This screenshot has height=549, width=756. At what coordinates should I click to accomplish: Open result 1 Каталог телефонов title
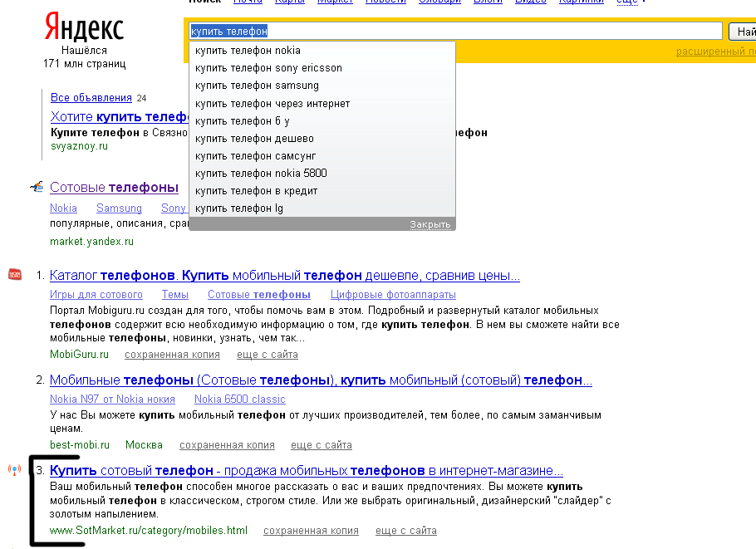pos(285,275)
